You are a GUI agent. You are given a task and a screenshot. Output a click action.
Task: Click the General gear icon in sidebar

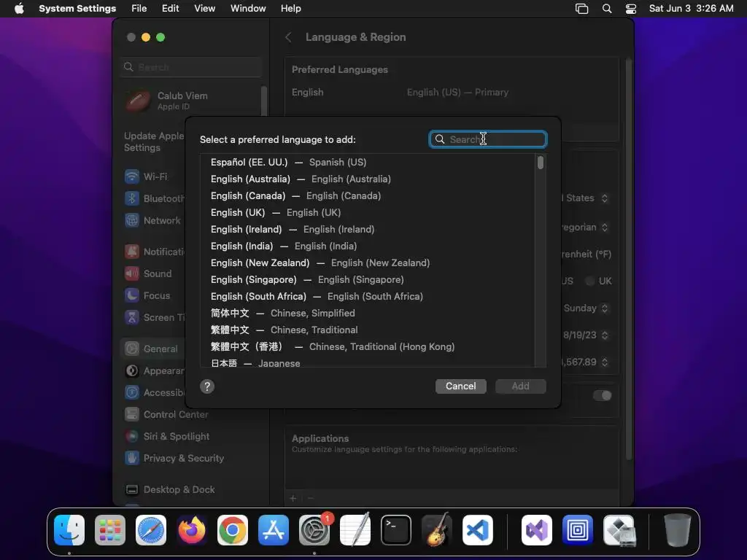click(132, 349)
